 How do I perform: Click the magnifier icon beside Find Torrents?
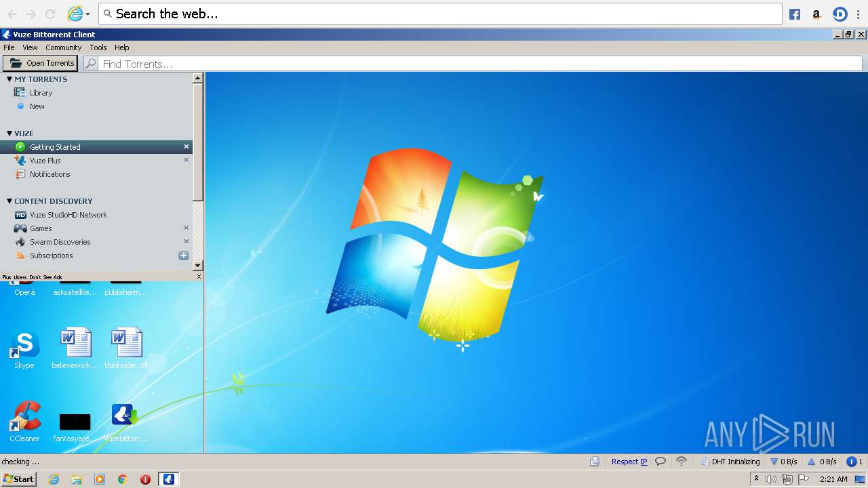click(x=91, y=64)
